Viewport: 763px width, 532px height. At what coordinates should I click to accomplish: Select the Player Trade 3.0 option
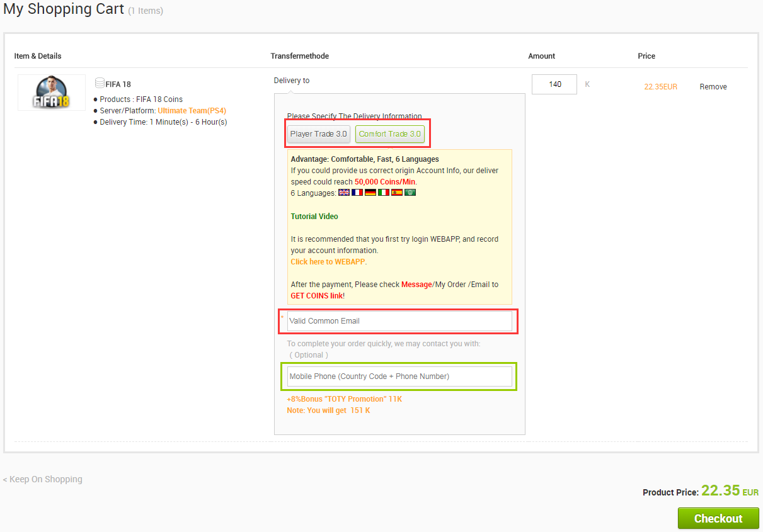[x=319, y=134]
